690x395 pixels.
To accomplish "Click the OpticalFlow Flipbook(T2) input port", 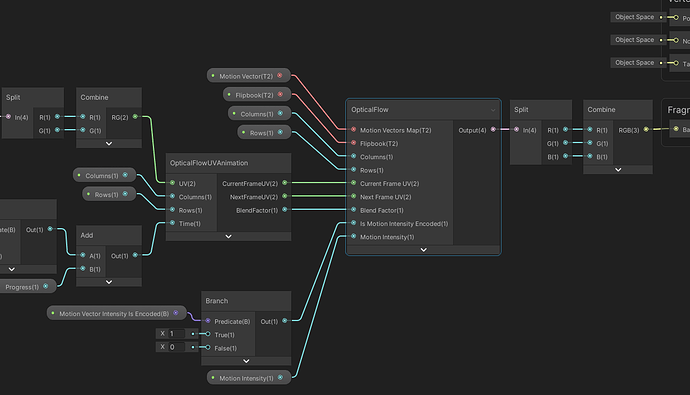I will pos(353,143).
